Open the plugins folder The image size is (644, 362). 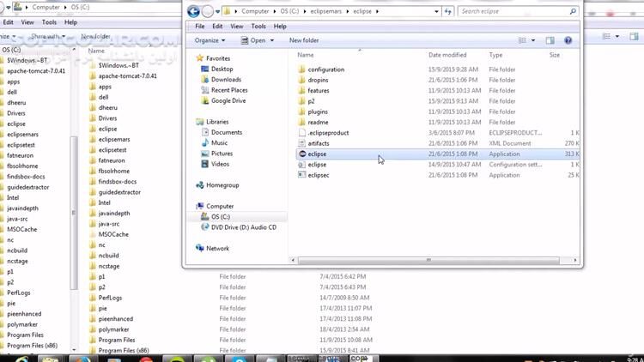pyautogui.click(x=317, y=112)
